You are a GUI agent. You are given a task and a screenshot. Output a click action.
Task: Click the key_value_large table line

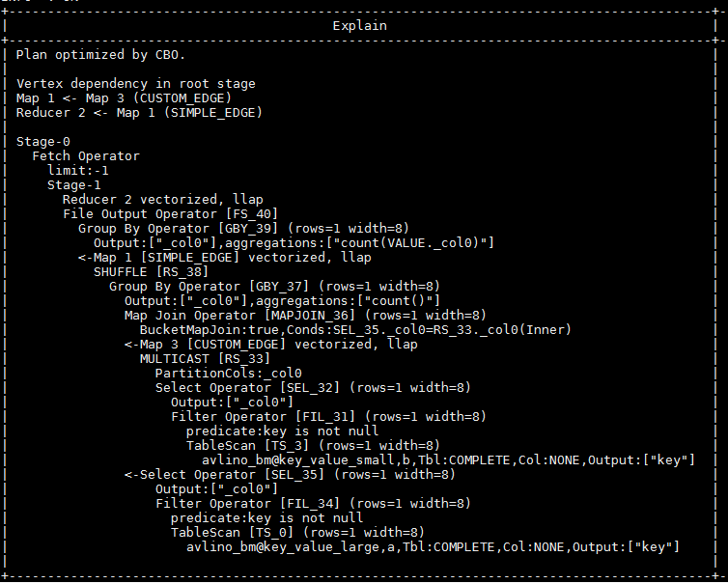pos(434,546)
